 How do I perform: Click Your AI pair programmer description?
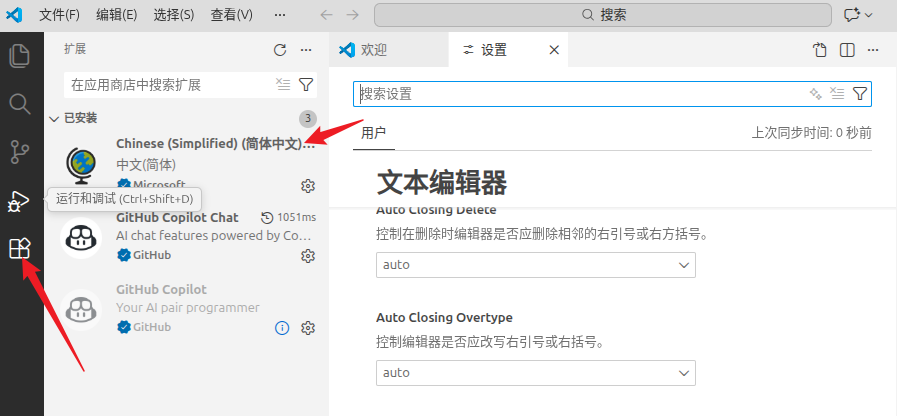(188, 307)
